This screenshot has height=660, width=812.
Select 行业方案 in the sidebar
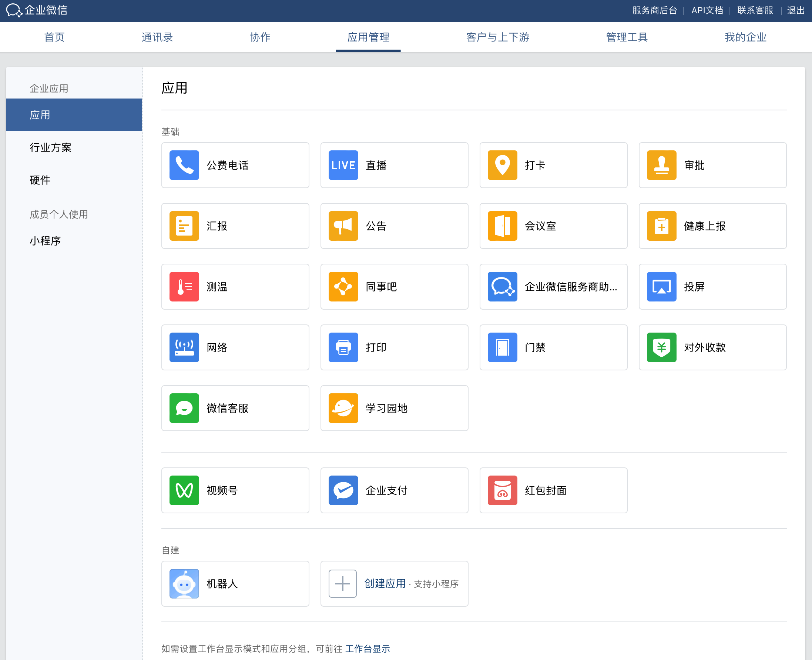coord(51,147)
